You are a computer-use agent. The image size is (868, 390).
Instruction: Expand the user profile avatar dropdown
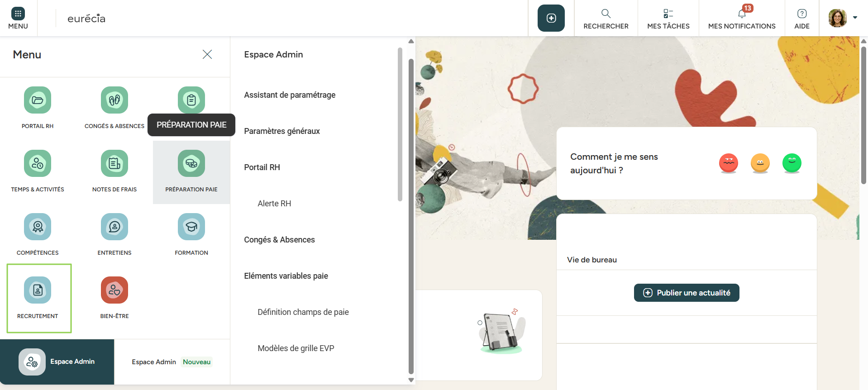point(843,18)
